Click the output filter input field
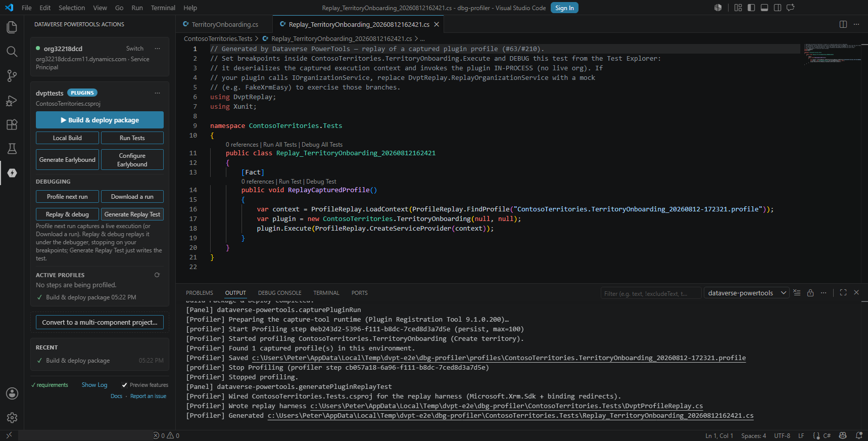868x441 pixels. click(x=651, y=293)
